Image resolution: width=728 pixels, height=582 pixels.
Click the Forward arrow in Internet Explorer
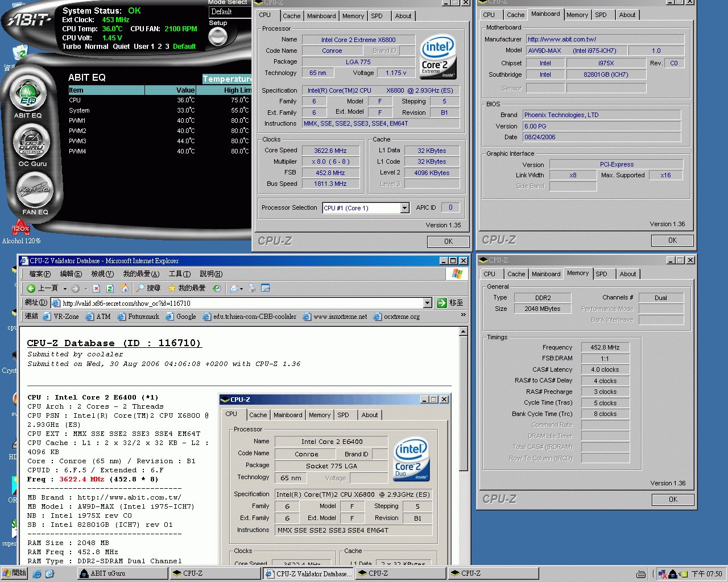[x=76, y=288]
